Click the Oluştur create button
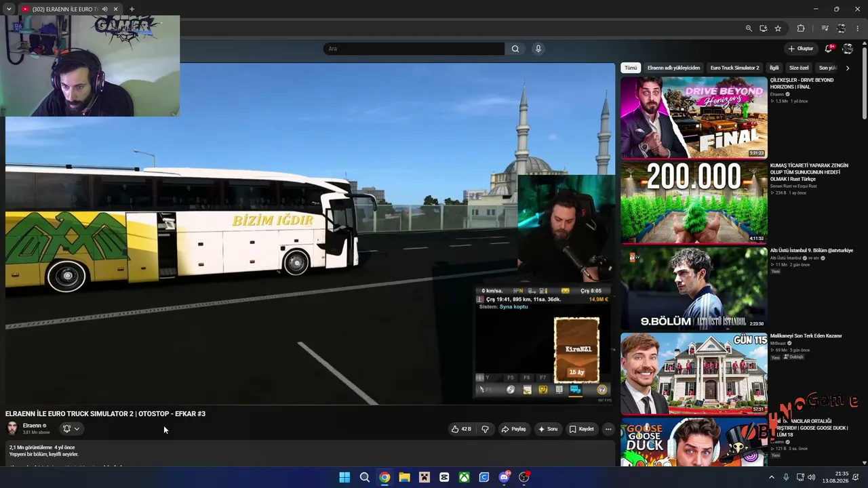 click(x=801, y=49)
